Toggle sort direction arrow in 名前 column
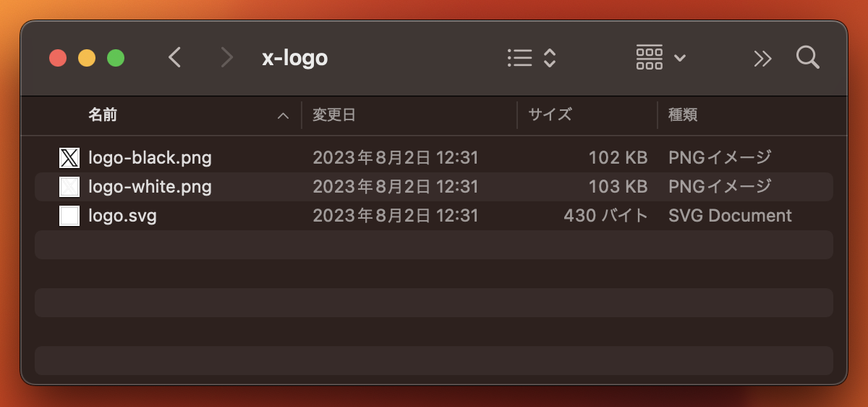868x407 pixels. click(x=283, y=115)
